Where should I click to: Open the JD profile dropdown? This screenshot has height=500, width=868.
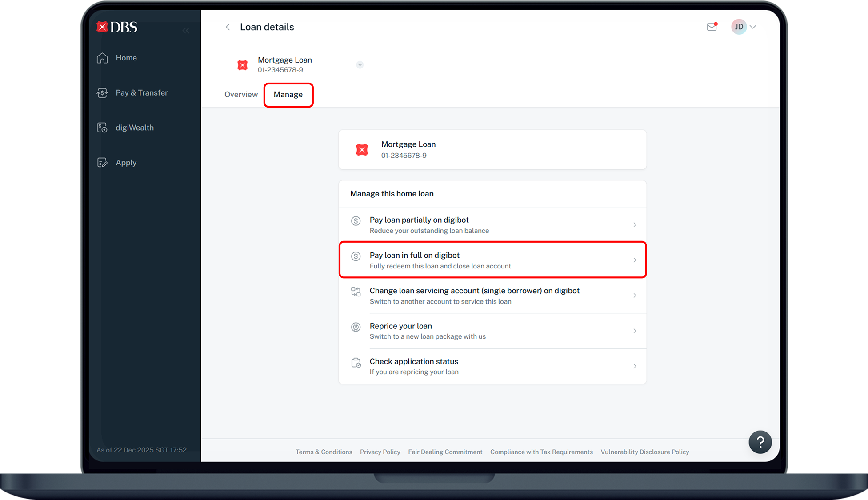739,27
